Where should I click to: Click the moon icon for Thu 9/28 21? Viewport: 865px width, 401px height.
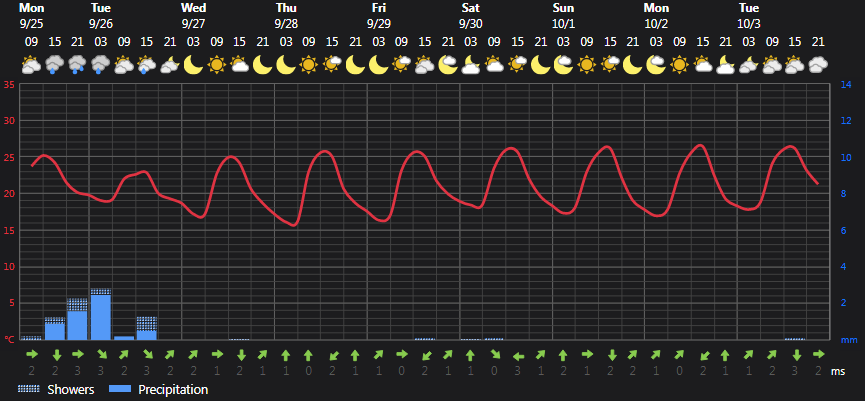click(x=355, y=65)
